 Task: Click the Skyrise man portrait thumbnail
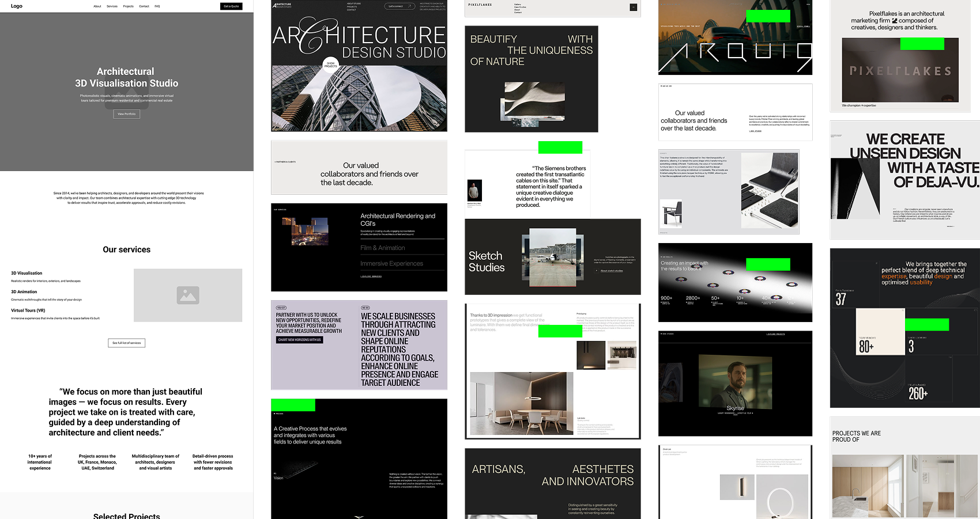coord(735,382)
